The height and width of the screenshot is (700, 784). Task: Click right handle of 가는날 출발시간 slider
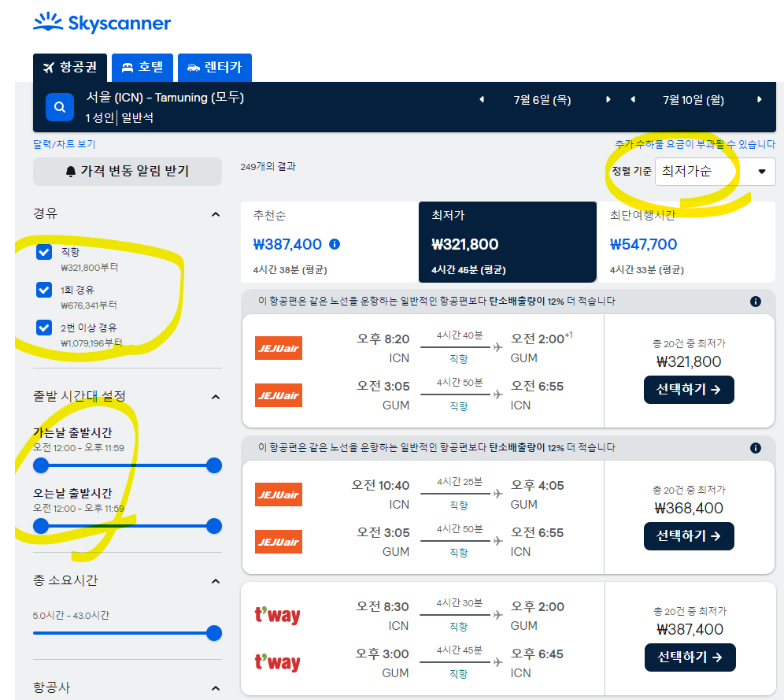click(x=214, y=465)
